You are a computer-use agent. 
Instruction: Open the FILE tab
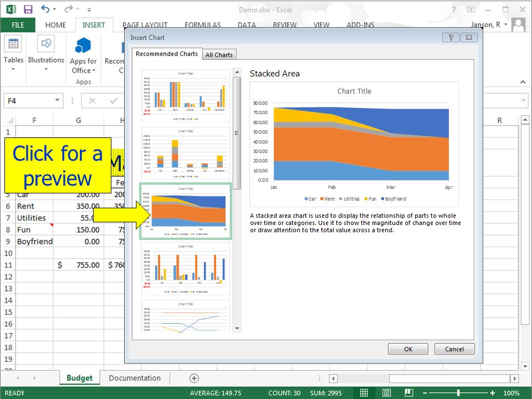coord(18,25)
